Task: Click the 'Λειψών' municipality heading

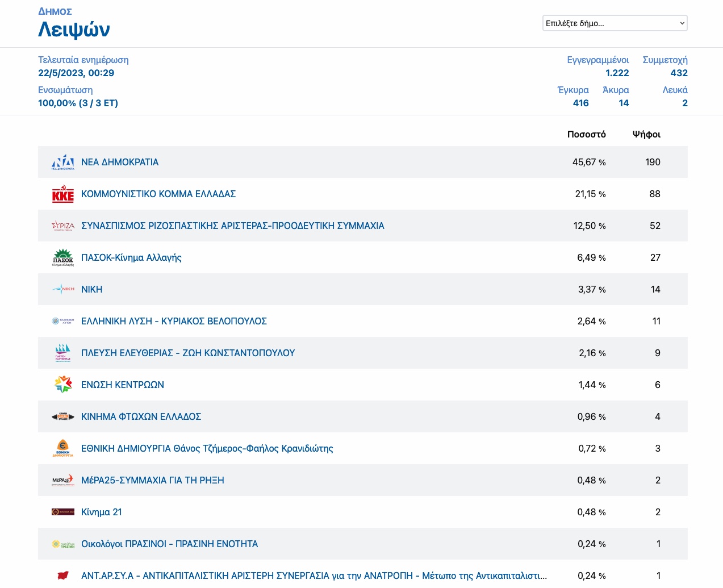Action: (x=74, y=29)
